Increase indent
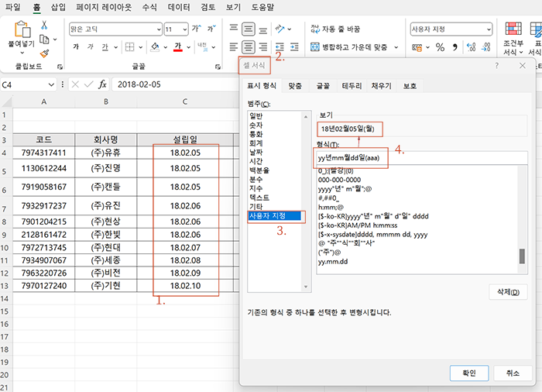The height and width of the screenshot is (392, 542). (294, 46)
